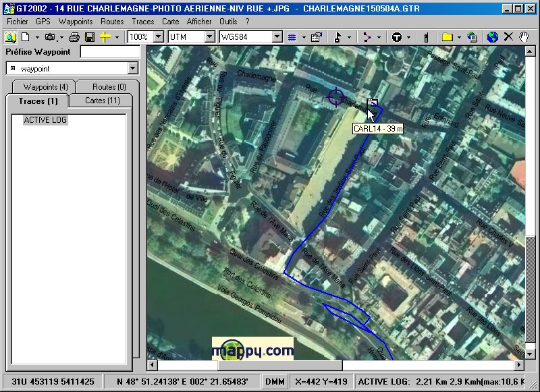Screen dimensions: 540x392
Task: Select the hand pan tool
Action: click(x=524, y=37)
